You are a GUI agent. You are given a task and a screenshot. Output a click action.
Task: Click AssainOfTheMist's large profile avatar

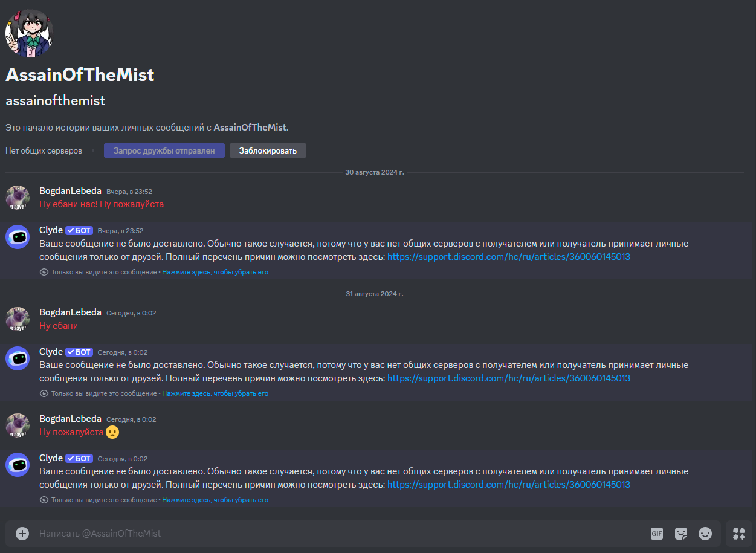(x=29, y=34)
